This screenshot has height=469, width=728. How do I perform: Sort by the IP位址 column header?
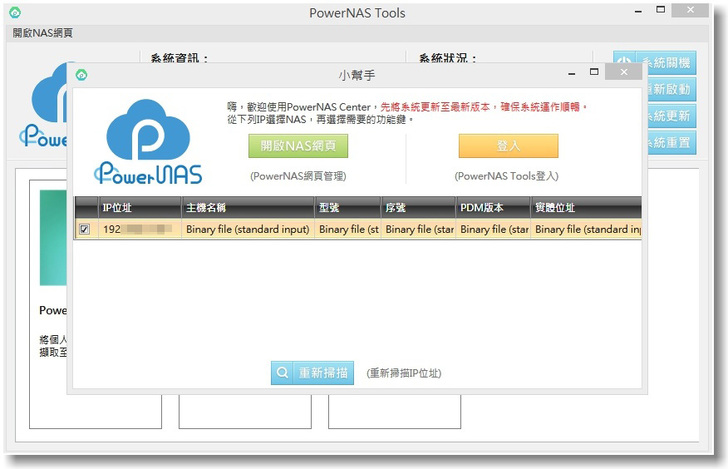pyautogui.click(x=139, y=208)
